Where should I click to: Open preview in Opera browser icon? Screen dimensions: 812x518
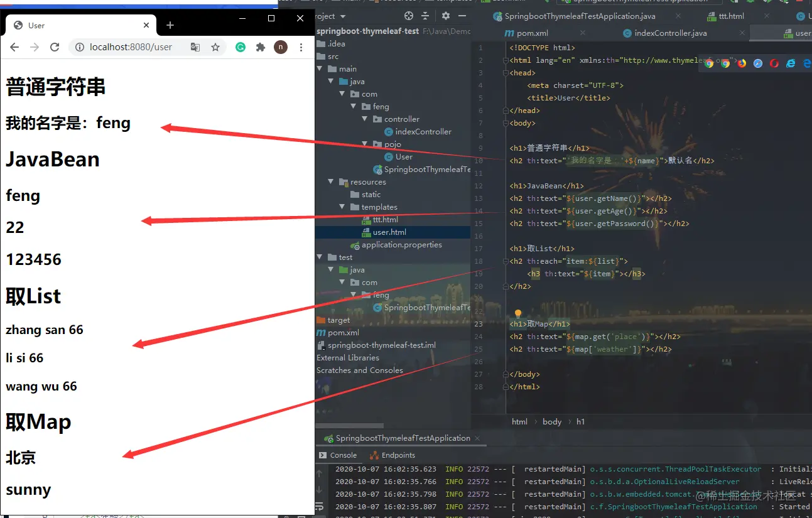pos(774,63)
